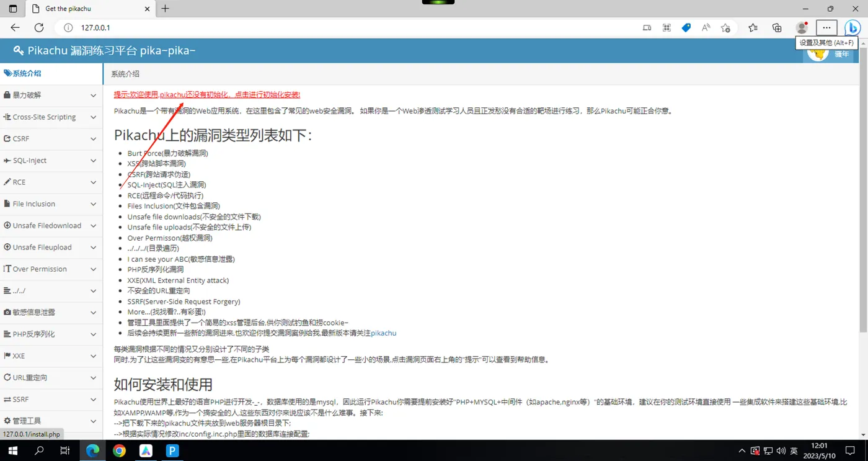Expand the SQL-Inject chevron
The width and height of the screenshot is (868, 461).
[93, 161]
